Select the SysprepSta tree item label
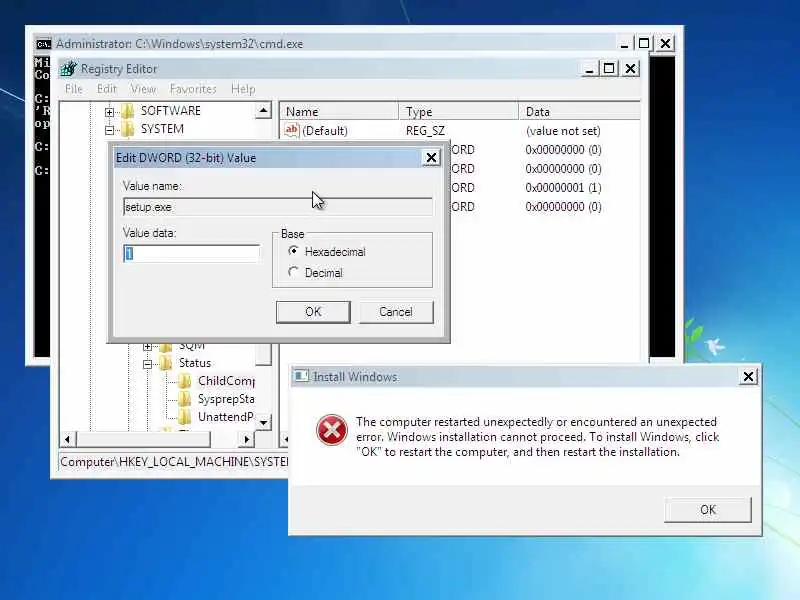The image size is (800, 600). 226,399
